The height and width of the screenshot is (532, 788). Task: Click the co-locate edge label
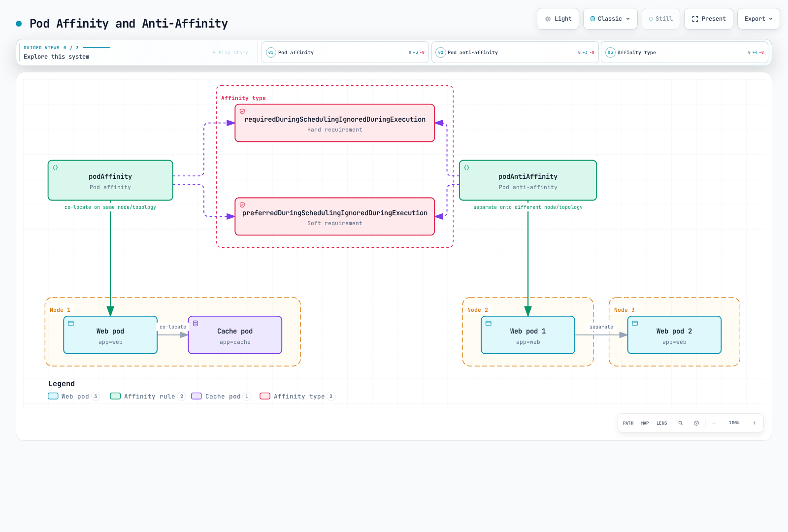coord(173,327)
